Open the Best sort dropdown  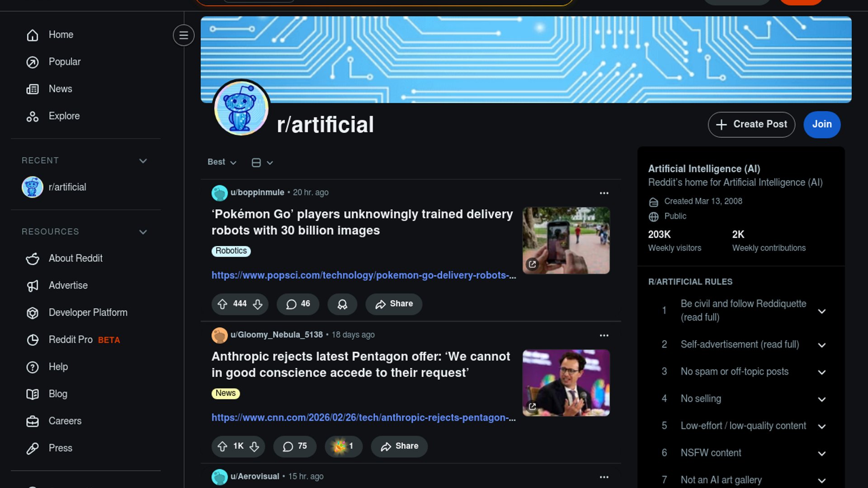tap(222, 162)
